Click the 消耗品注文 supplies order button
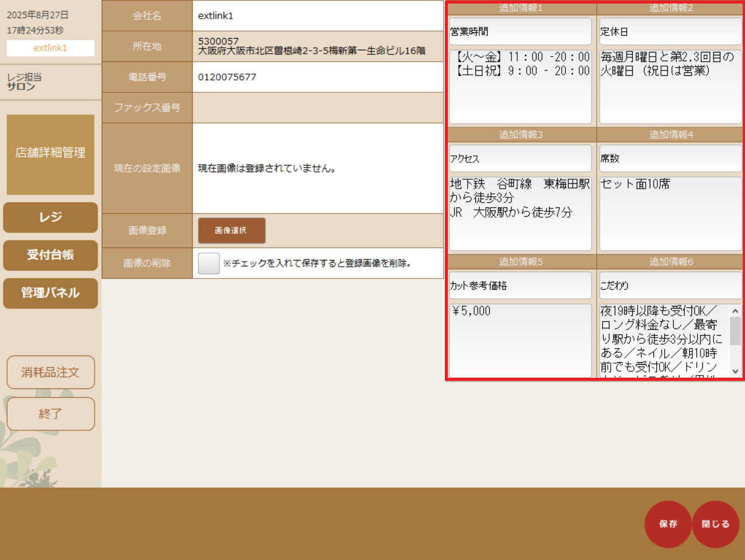The height and width of the screenshot is (560, 745). [x=50, y=372]
